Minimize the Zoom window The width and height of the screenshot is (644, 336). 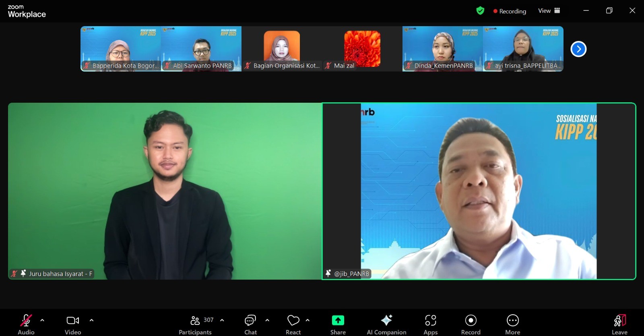(x=586, y=11)
